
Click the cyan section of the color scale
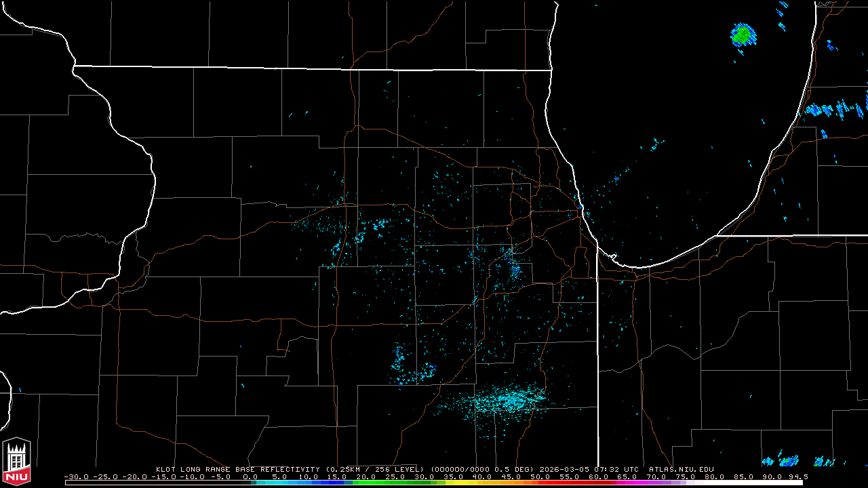coord(285,483)
